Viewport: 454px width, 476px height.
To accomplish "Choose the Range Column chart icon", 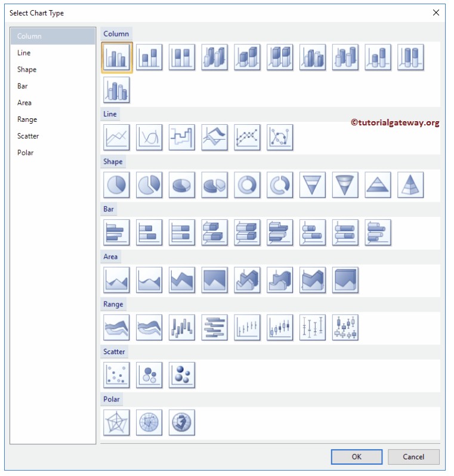I will coord(182,328).
